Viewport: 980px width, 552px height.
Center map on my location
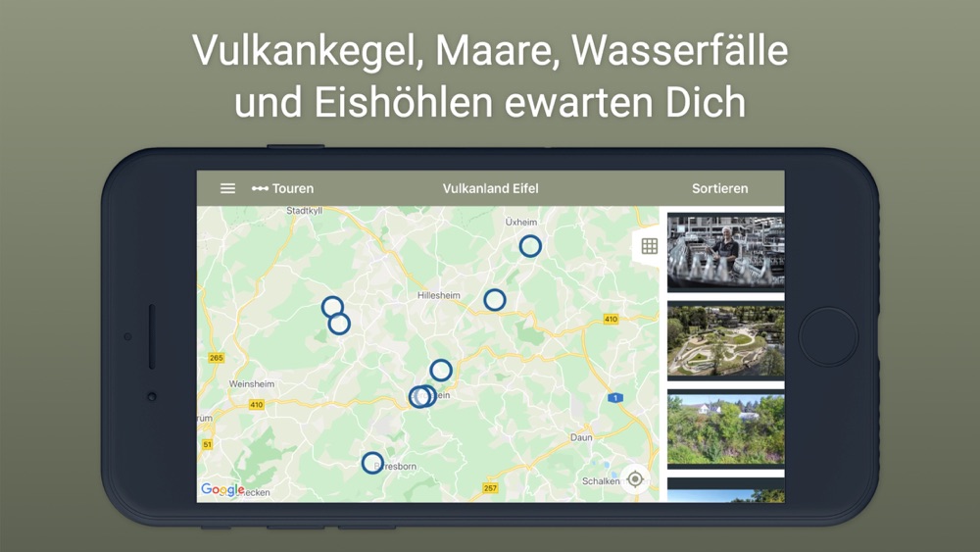[x=635, y=479]
